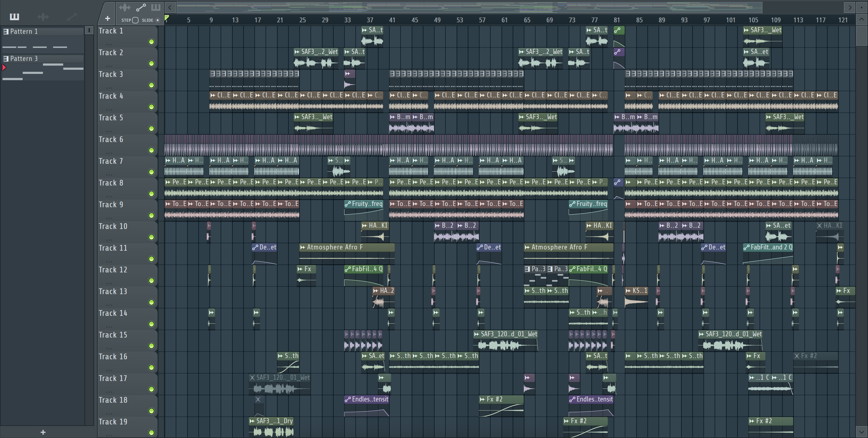Mute Track 4 using its green light
Viewport: 868px width, 438px height.
(x=151, y=107)
